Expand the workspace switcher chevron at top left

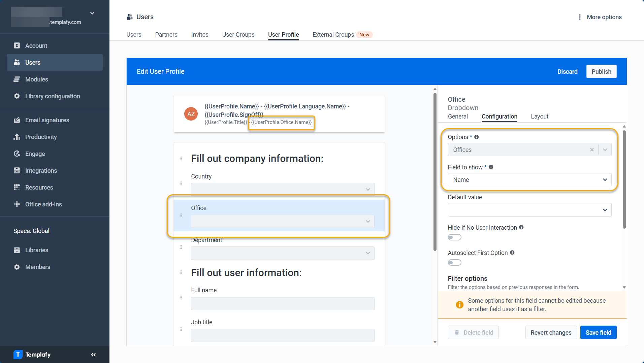click(x=92, y=13)
